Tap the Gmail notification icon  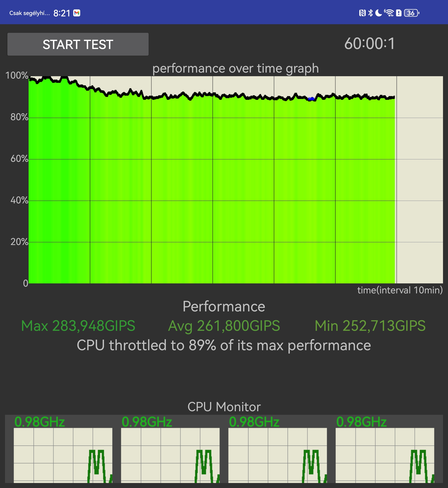[77, 13]
